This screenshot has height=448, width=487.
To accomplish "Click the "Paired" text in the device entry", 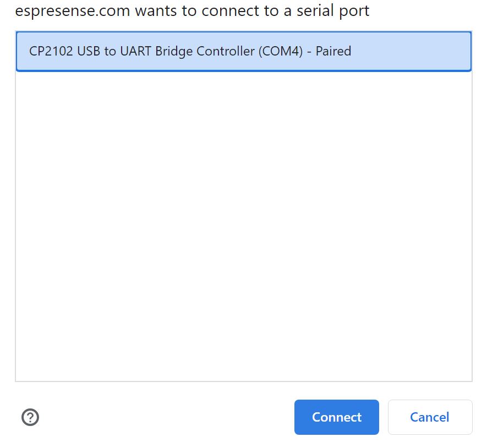I will click(x=333, y=51).
